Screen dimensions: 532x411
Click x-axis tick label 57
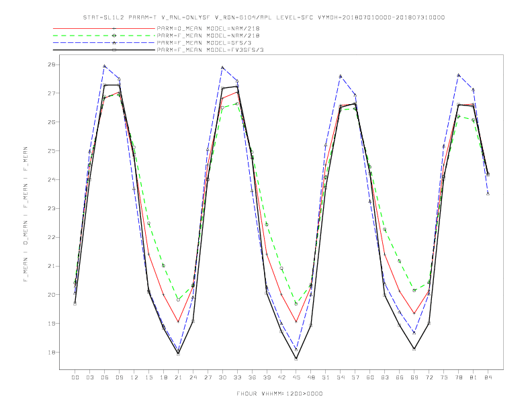point(355,377)
